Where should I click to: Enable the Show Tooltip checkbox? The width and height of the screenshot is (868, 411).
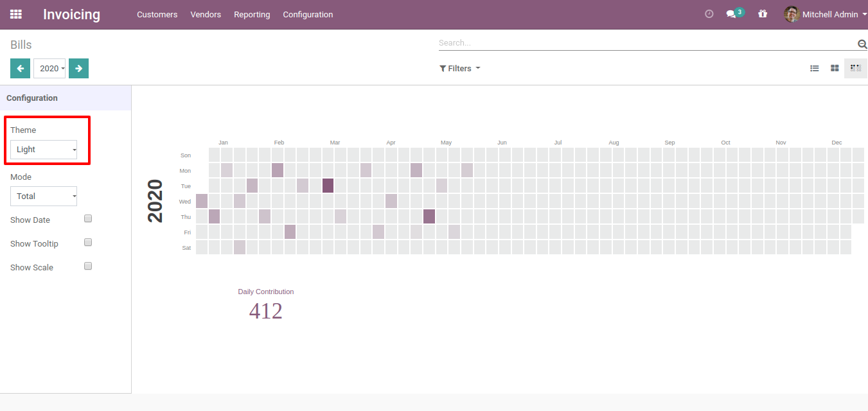point(89,243)
